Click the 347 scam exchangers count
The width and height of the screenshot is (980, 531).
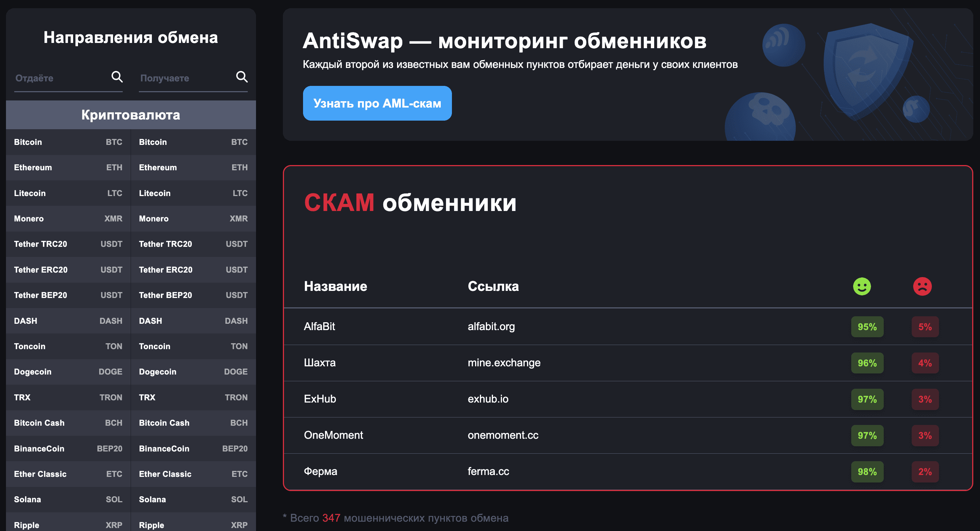click(x=331, y=518)
